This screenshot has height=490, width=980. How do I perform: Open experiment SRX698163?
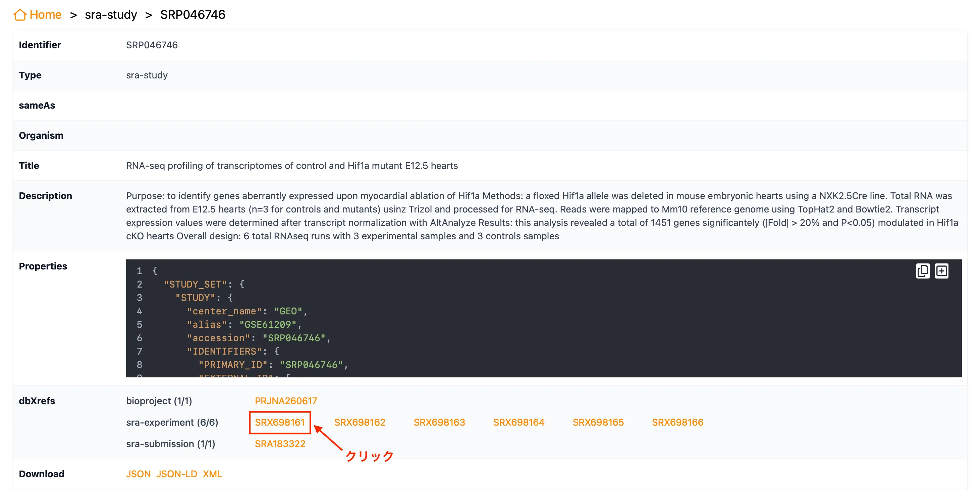(439, 422)
